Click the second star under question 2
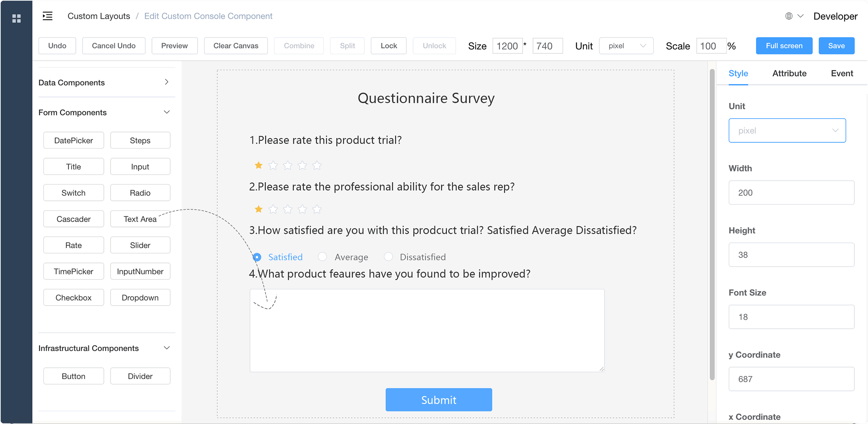Viewport: 868px width, 424px height. (x=273, y=209)
